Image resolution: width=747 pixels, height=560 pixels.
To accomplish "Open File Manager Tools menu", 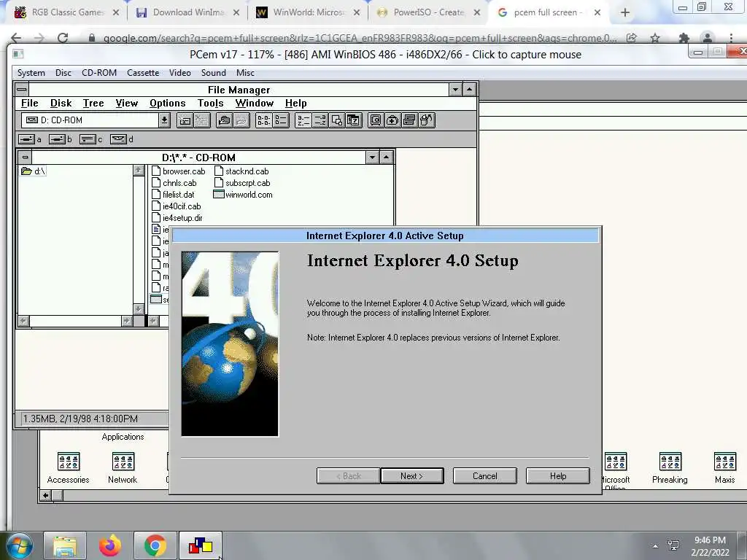I will tap(211, 104).
